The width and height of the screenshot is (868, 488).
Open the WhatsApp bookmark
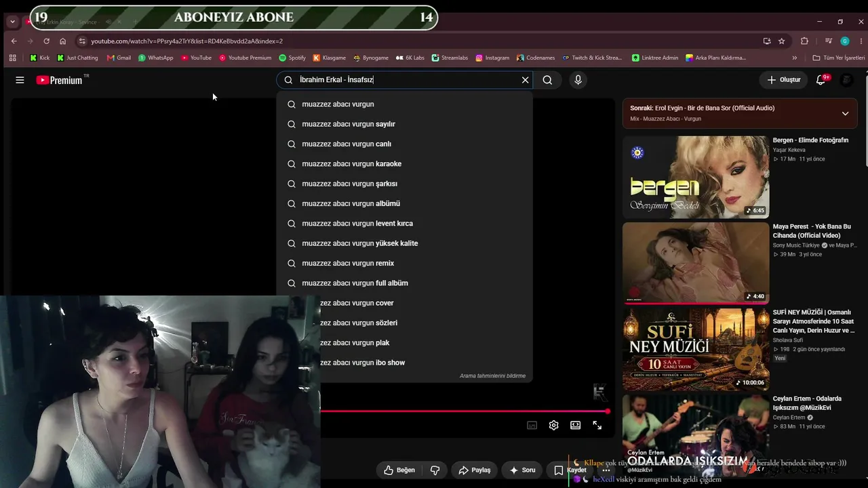click(x=155, y=58)
